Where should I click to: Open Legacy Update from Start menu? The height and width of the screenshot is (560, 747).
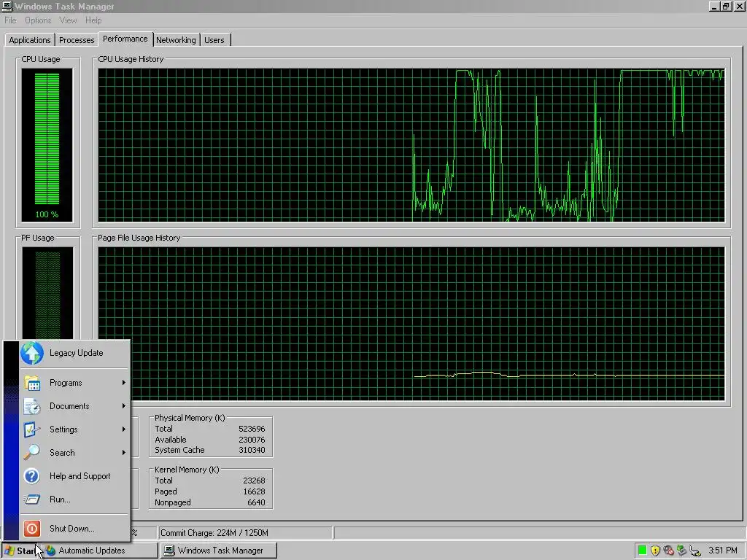[x=75, y=353]
